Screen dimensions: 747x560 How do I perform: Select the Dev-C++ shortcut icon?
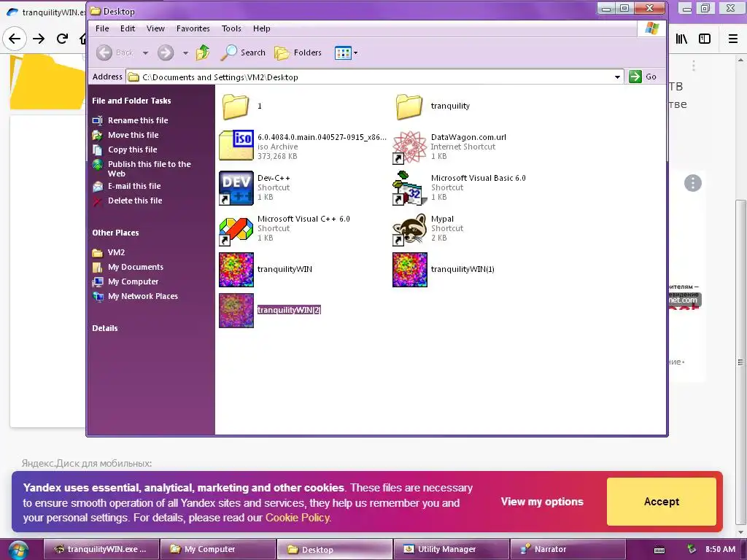[236, 188]
